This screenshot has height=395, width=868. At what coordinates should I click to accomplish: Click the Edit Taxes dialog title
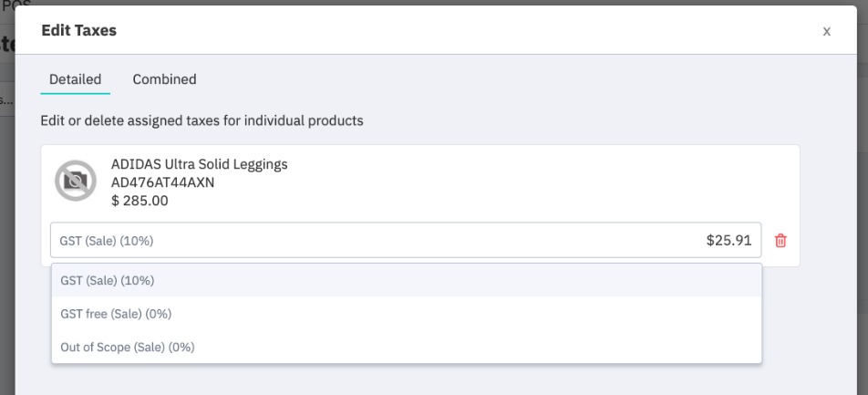click(79, 30)
